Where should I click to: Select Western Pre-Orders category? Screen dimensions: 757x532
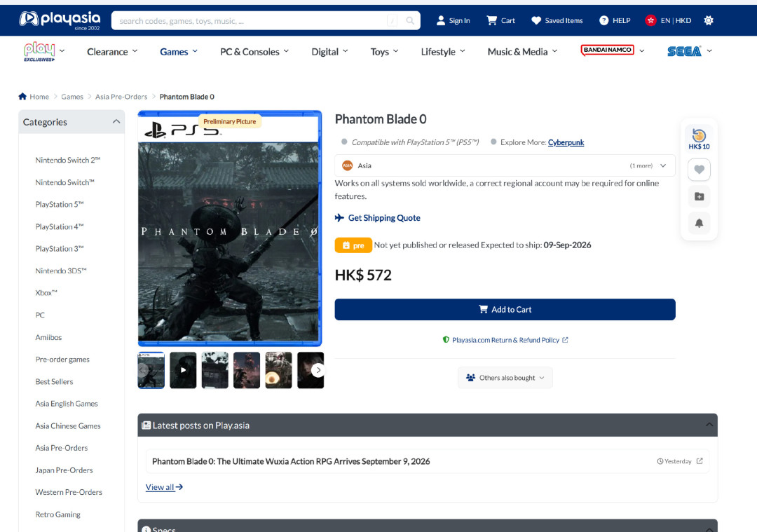pos(69,492)
